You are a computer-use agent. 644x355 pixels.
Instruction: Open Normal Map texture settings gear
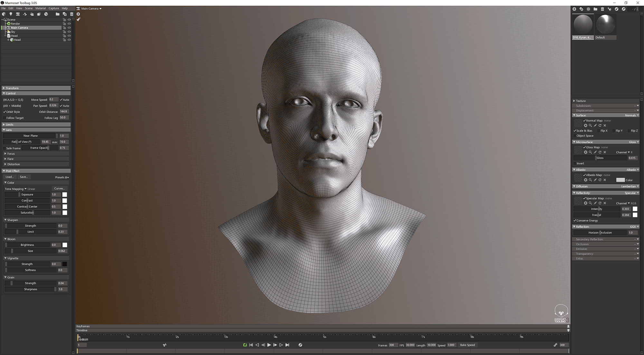(x=585, y=125)
